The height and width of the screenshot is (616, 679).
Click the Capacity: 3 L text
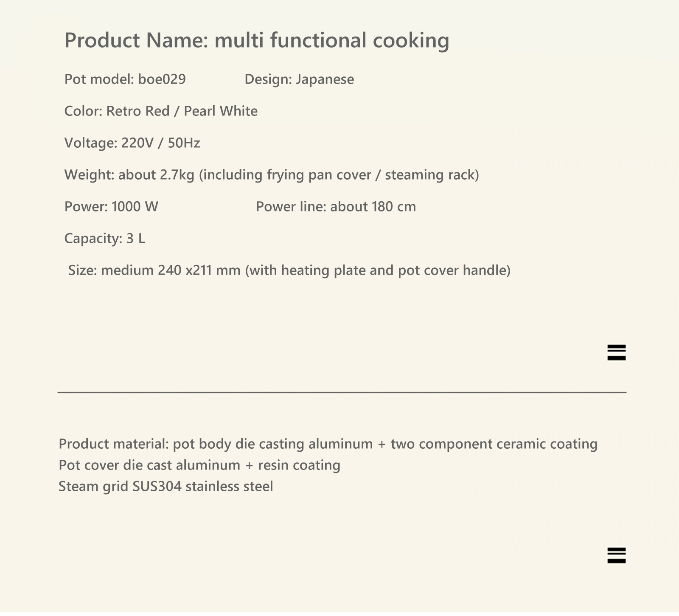coord(104,239)
